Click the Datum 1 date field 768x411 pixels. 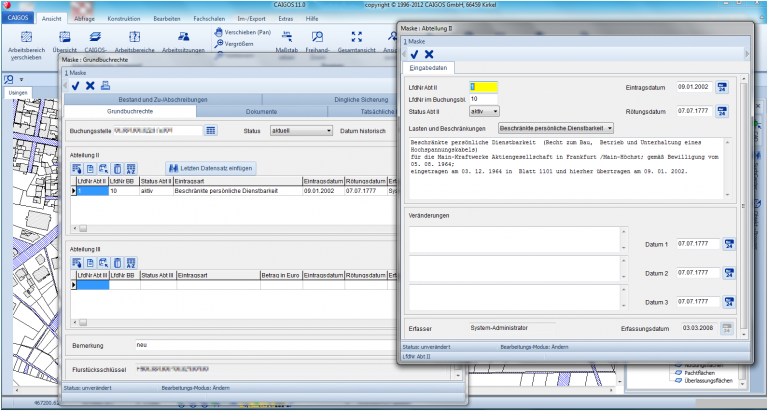coord(698,243)
